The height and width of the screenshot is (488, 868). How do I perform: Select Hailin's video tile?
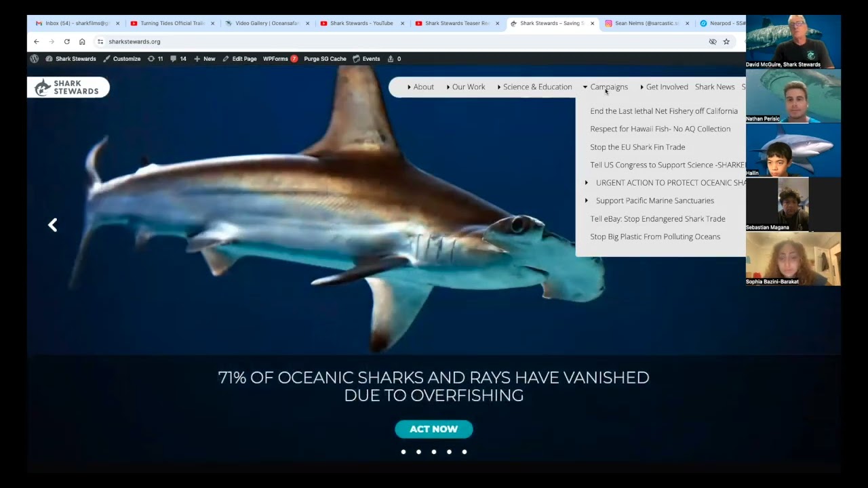click(x=793, y=150)
